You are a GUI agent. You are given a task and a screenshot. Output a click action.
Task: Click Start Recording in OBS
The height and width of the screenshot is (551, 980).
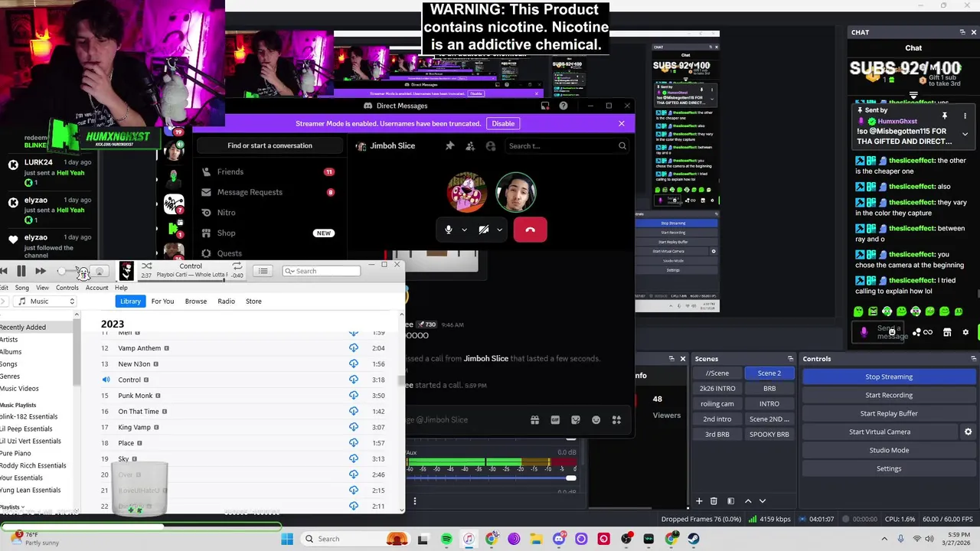(889, 395)
